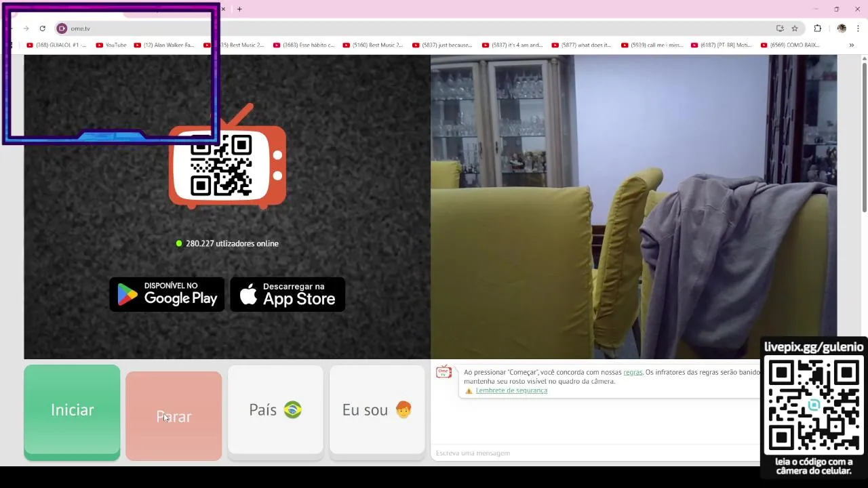The height and width of the screenshot is (488, 868).
Task: Click the camera site-info icon in address bar
Action: (62, 28)
